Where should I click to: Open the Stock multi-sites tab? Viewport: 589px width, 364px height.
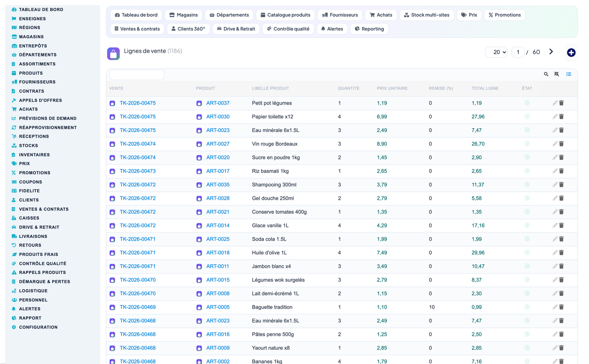point(427,15)
